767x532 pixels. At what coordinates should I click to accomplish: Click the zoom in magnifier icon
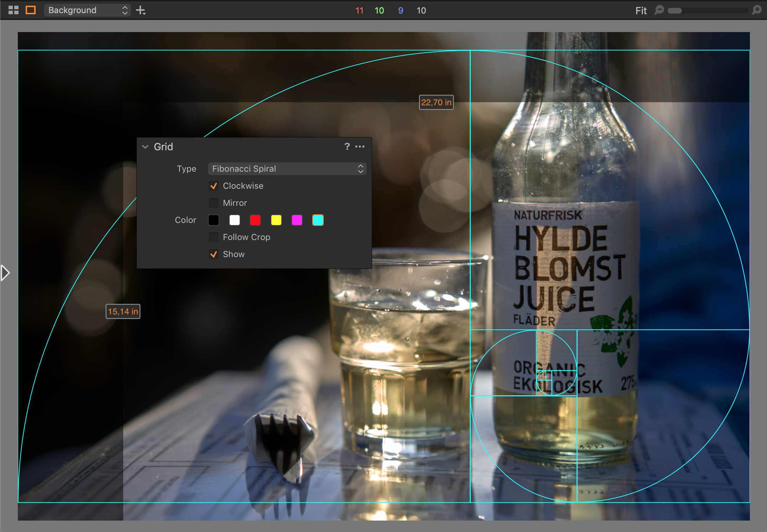757,10
